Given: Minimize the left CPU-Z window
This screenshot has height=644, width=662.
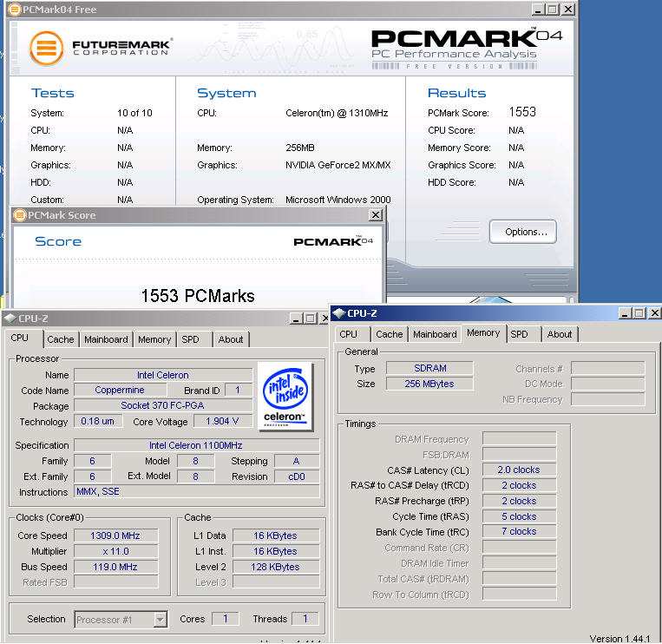Looking at the screenshot, I should point(296,319).
